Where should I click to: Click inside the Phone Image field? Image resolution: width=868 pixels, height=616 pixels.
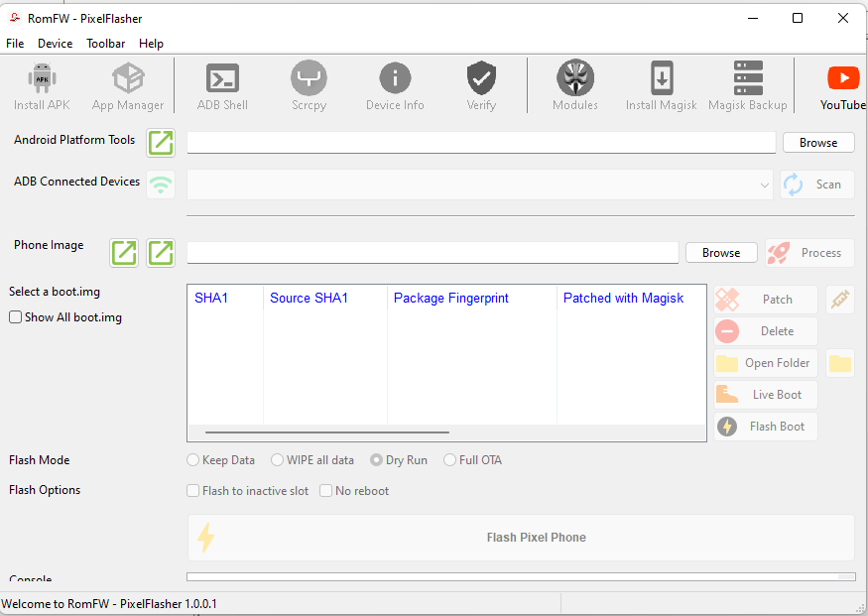coord(432,252)
